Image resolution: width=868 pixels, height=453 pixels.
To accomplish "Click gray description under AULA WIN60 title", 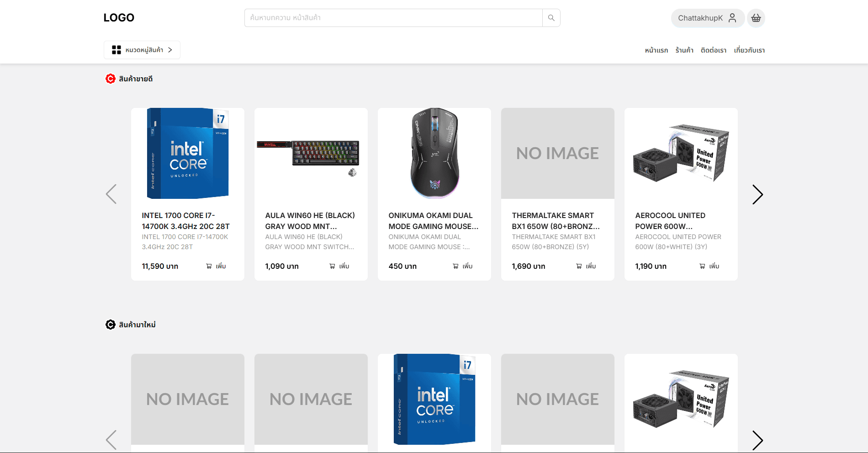I will click(310, 242).
